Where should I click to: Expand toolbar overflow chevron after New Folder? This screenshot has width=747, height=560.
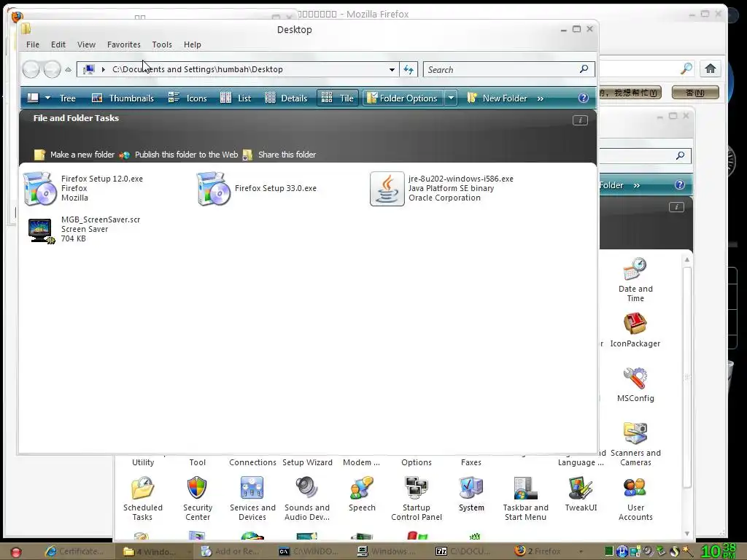coord(541,98)
